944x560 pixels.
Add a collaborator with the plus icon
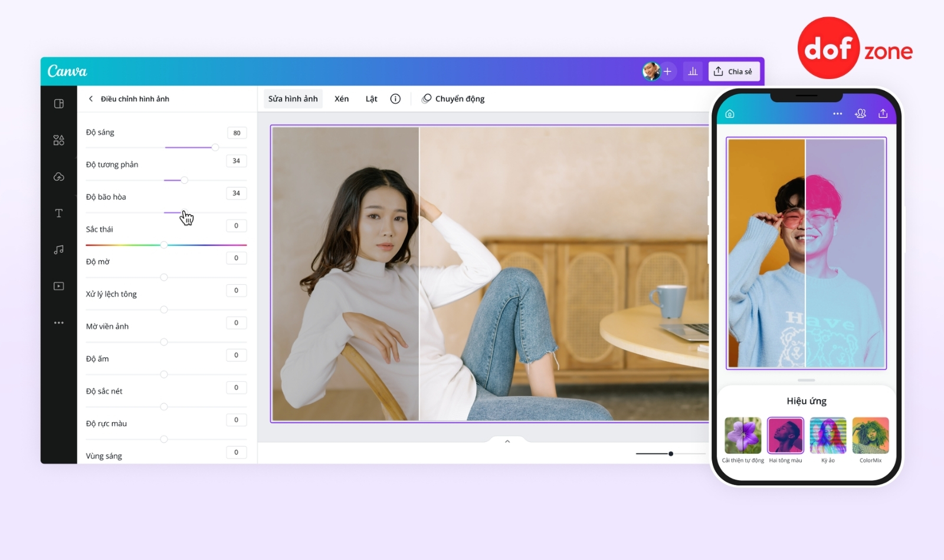667,71
